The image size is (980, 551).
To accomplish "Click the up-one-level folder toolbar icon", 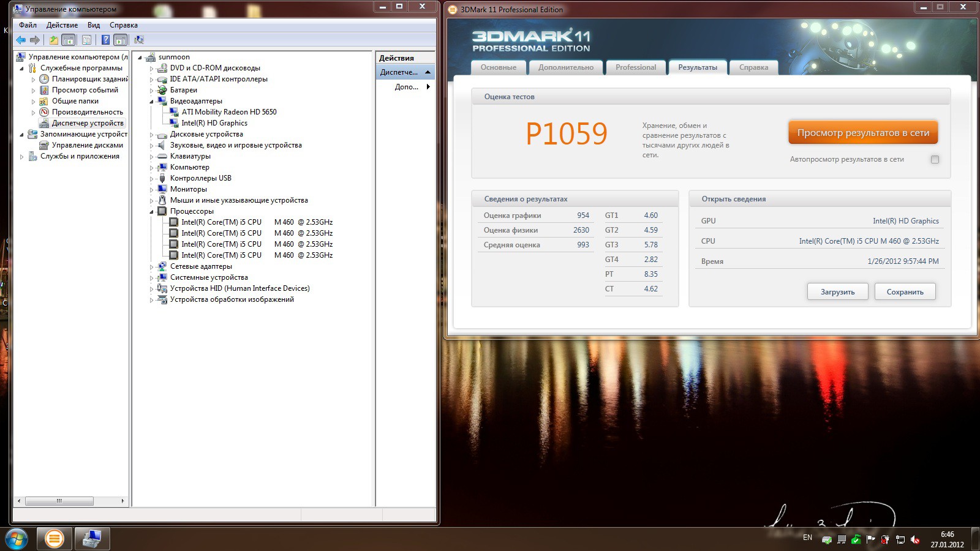I will pos(54,40).
